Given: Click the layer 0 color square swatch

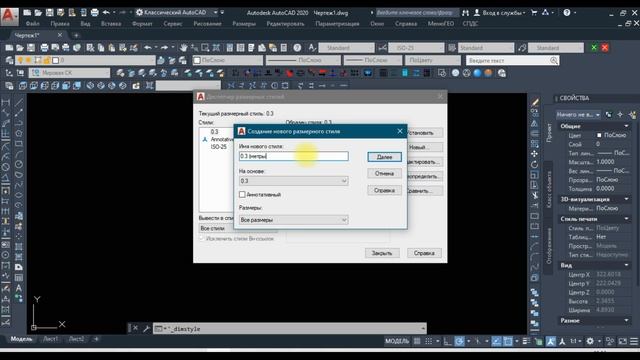Looking at the screenshot, I should (x=56, y=60).
